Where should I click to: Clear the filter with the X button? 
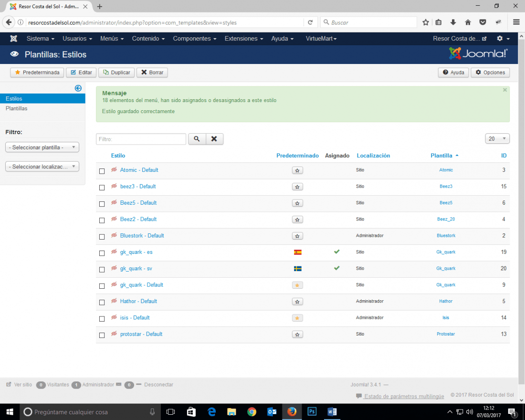tap(214, 139)
